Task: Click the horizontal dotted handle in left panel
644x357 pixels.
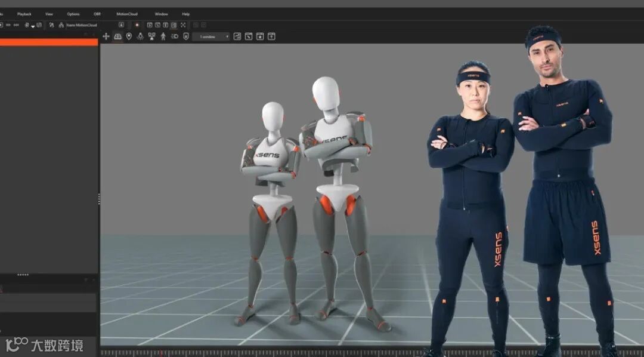Action: click(x=23, y=275)
